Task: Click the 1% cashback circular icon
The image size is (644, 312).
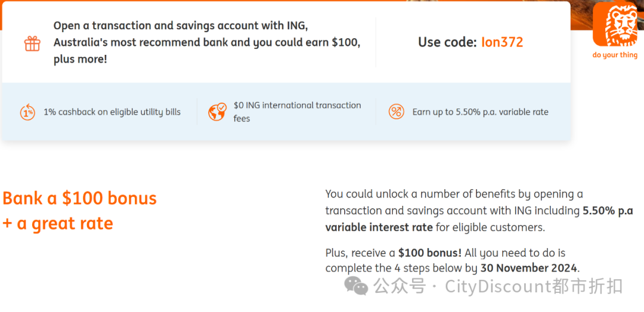Action: coord(27,112)
